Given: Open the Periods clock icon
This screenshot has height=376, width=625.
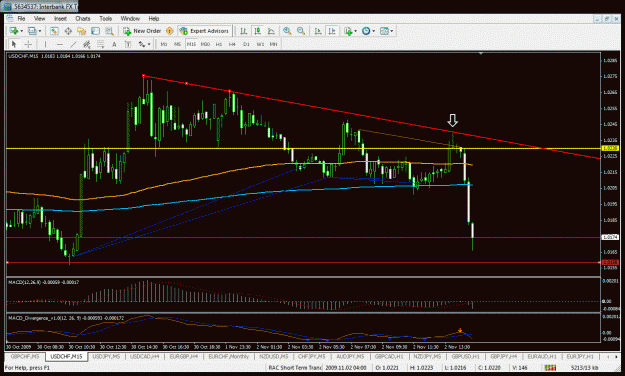Looking at the screenshot, I should [x=366, y=31].
